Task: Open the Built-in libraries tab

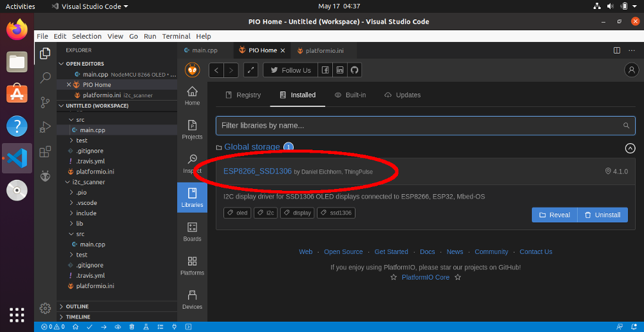Action: pos(350,95)
